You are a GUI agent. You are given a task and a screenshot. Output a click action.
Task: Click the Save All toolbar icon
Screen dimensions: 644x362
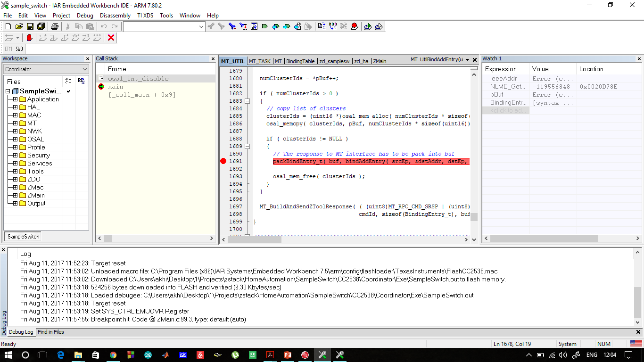coord(41,26)
